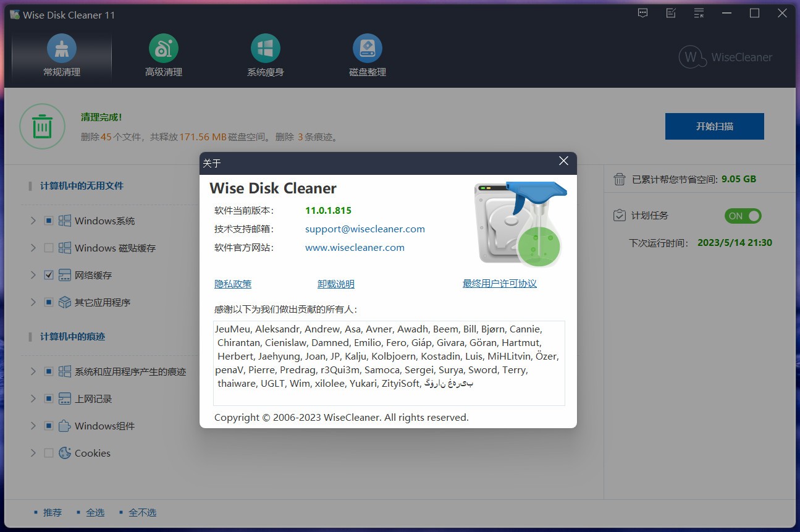Toggle the 上网记录 checkbox
The image size is (800, 532).
[49, 399]
